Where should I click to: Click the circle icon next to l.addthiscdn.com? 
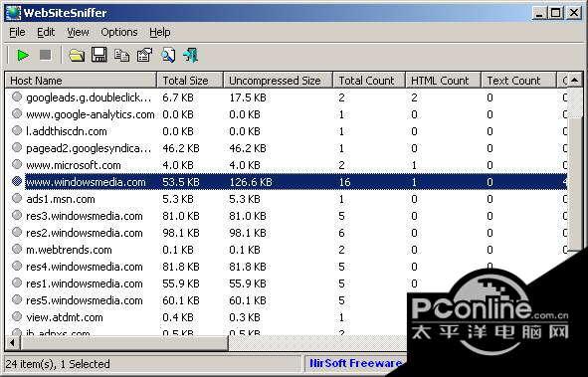[x=17, y=130]
